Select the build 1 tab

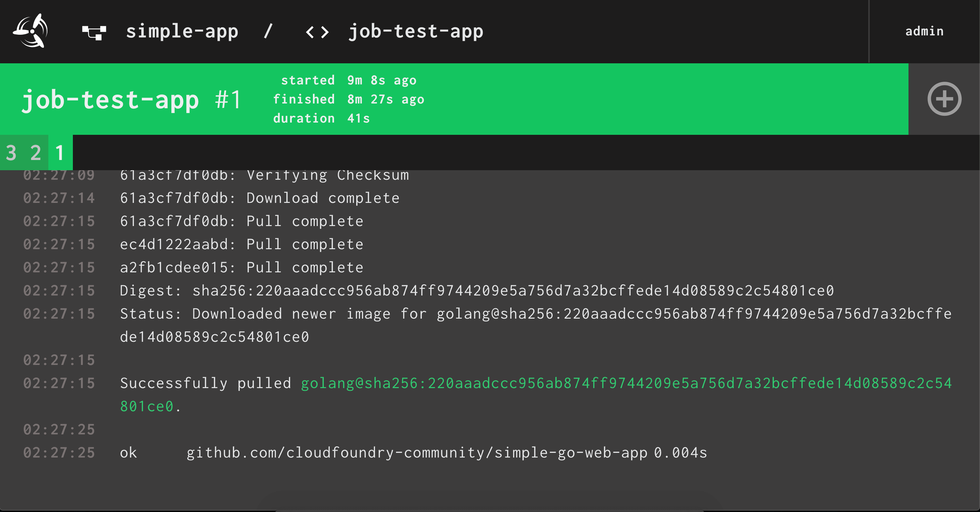60,153
